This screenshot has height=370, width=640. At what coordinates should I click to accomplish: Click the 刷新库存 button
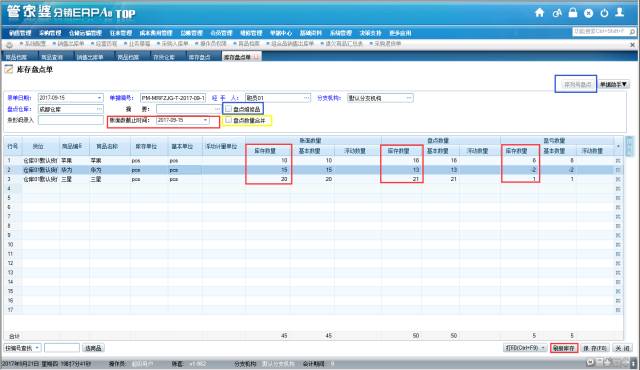[564, 348]
